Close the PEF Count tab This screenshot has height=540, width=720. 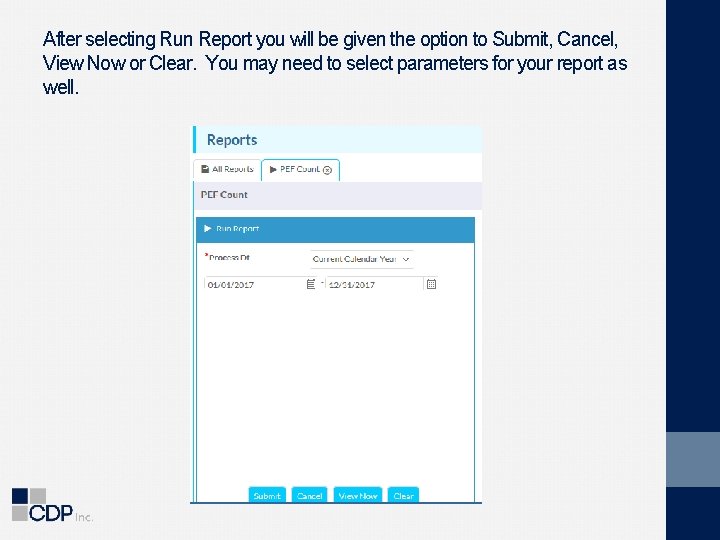point(327,171)
